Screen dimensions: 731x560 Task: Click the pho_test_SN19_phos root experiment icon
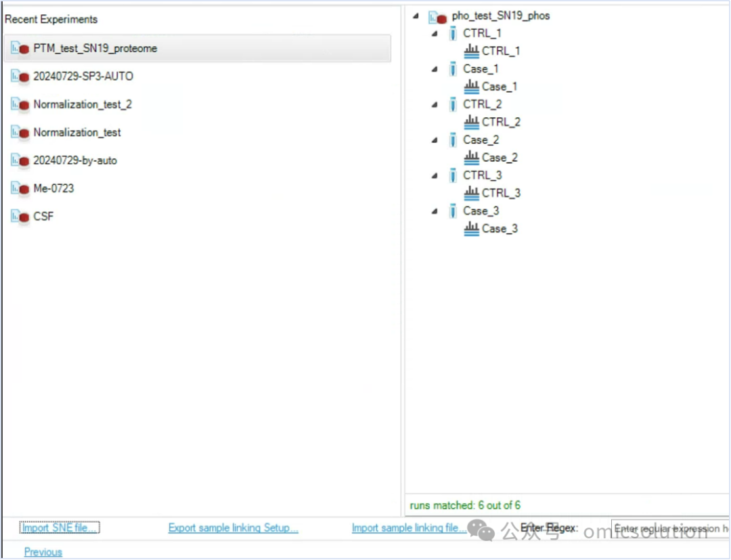pyautogui.click(x=437, y=18)
